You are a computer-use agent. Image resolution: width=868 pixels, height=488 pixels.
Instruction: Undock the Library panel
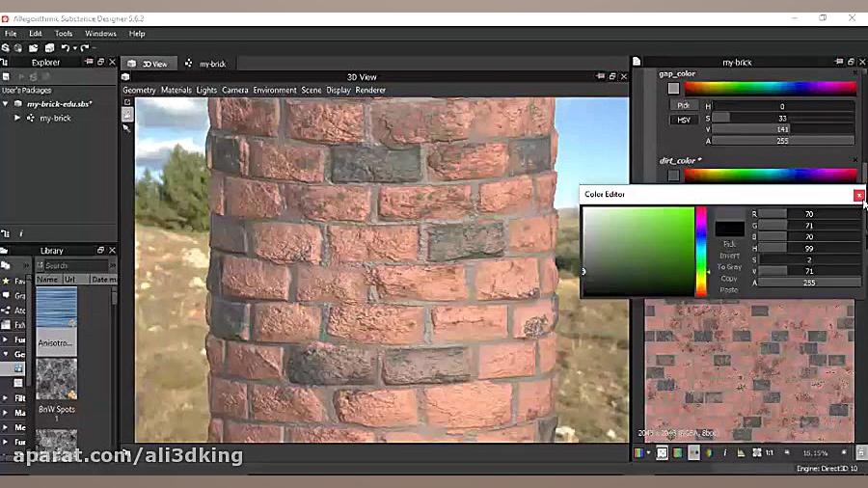[x=100, y=250]
